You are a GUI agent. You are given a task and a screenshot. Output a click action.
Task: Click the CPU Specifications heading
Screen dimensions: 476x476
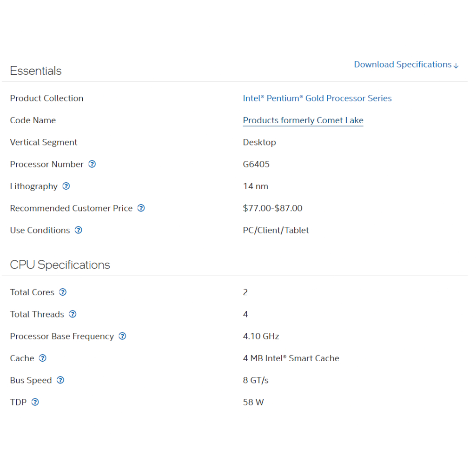coord(60,265)
